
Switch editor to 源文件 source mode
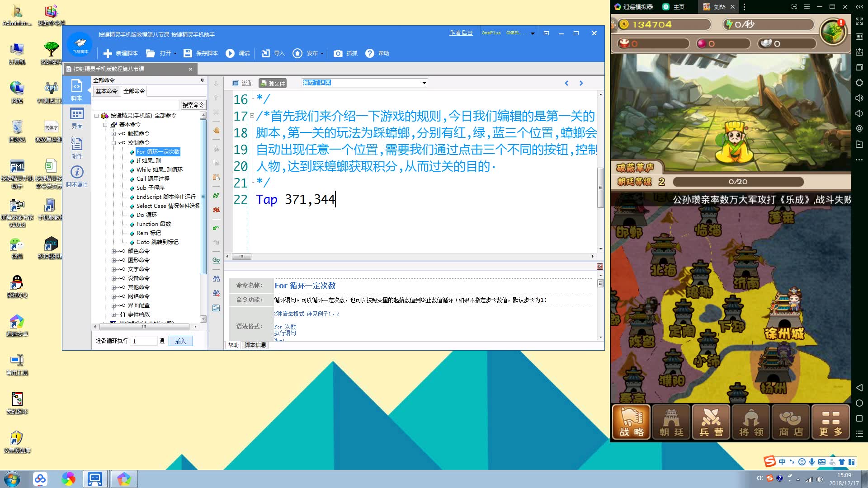click(273, 83)
